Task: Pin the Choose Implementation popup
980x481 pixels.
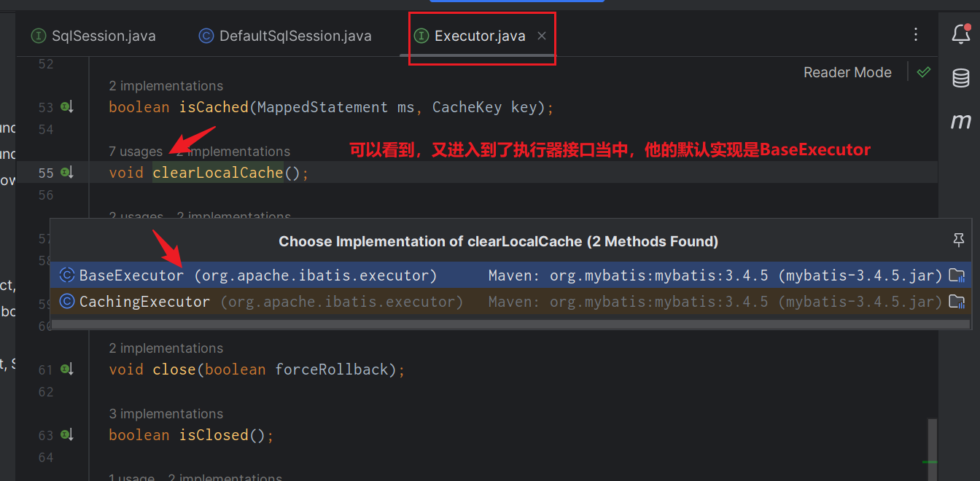Action: [959, 240]
